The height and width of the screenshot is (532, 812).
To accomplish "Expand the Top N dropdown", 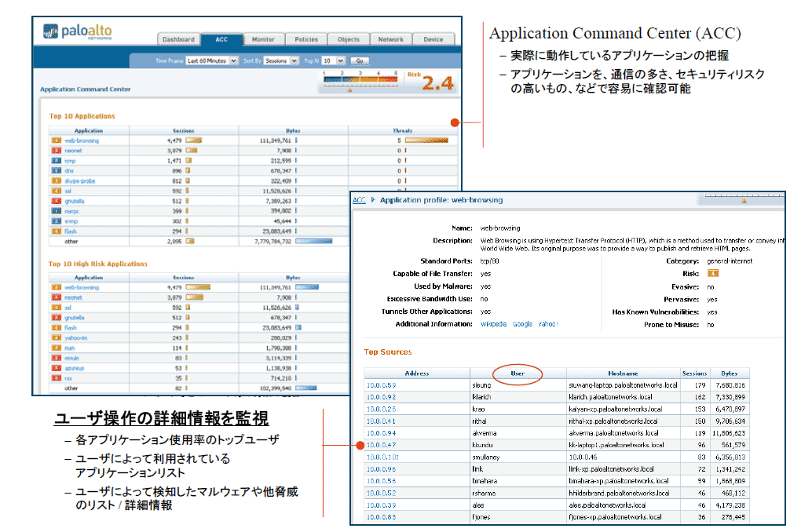I will pyautogui.click(x=335, y=60).
